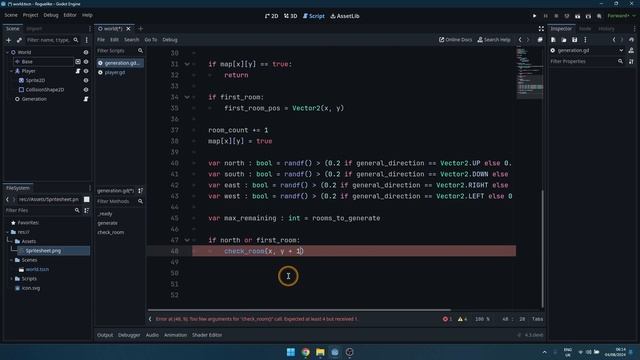Click the group icon on Base node

(78, 62)
